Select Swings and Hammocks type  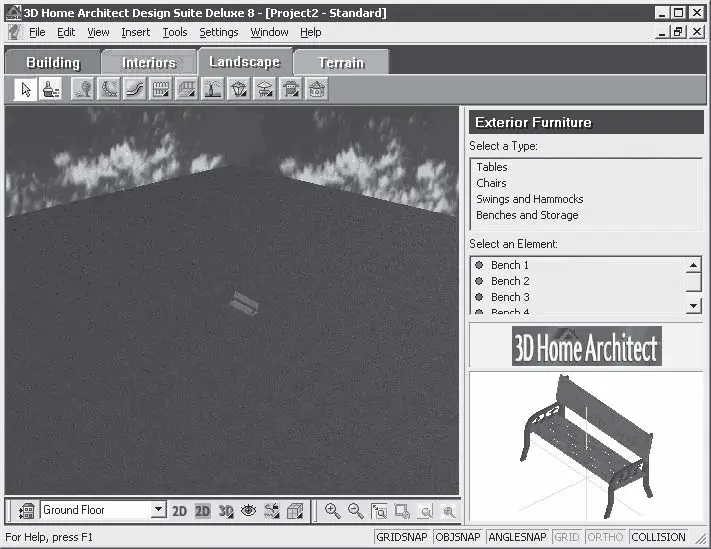tap(529, 199)
